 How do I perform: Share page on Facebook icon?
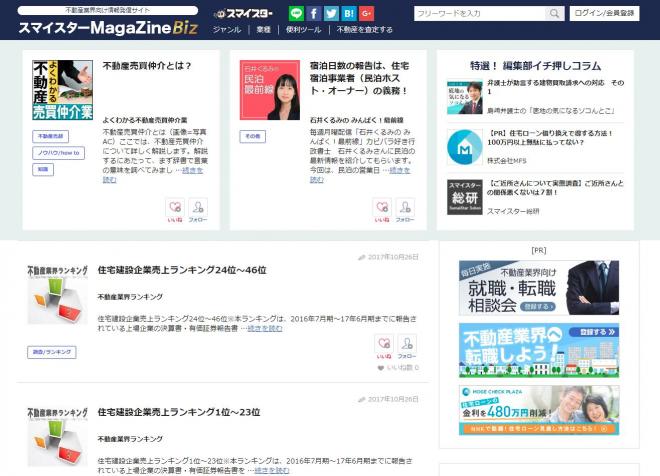click(x=314, y=13)
